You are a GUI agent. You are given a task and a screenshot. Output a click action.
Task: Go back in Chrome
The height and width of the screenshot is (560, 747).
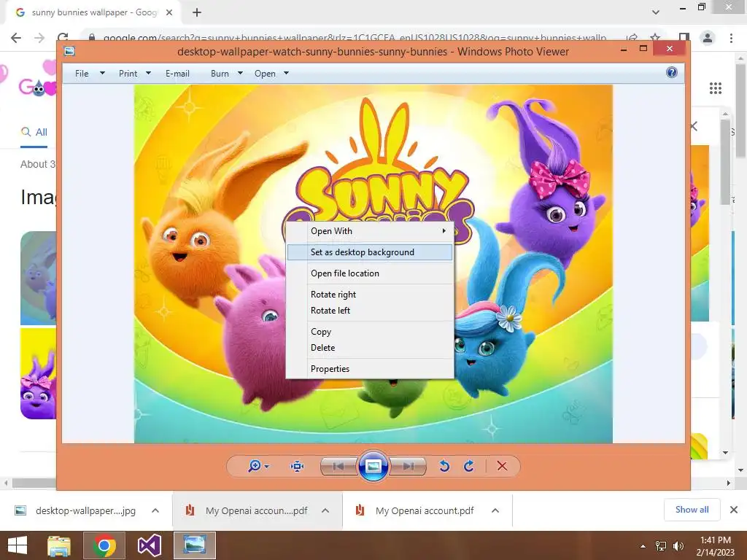(x=16, y=38)
